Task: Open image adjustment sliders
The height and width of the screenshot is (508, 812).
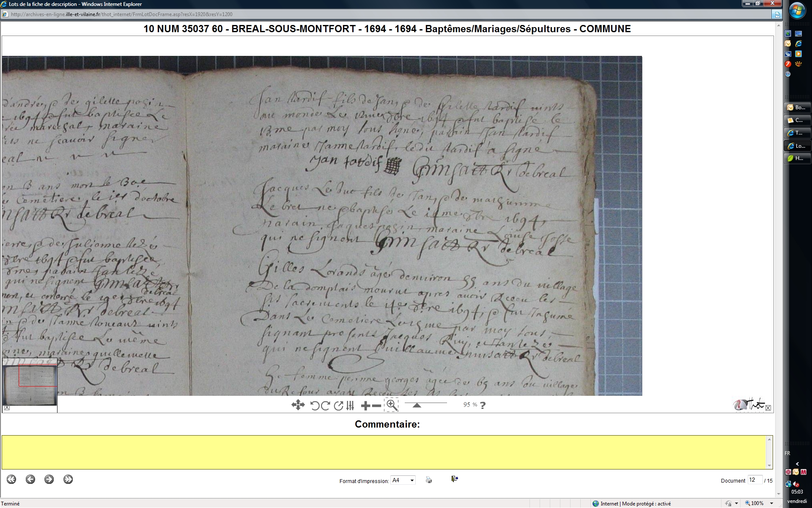Action: click(x=350, y=406)
